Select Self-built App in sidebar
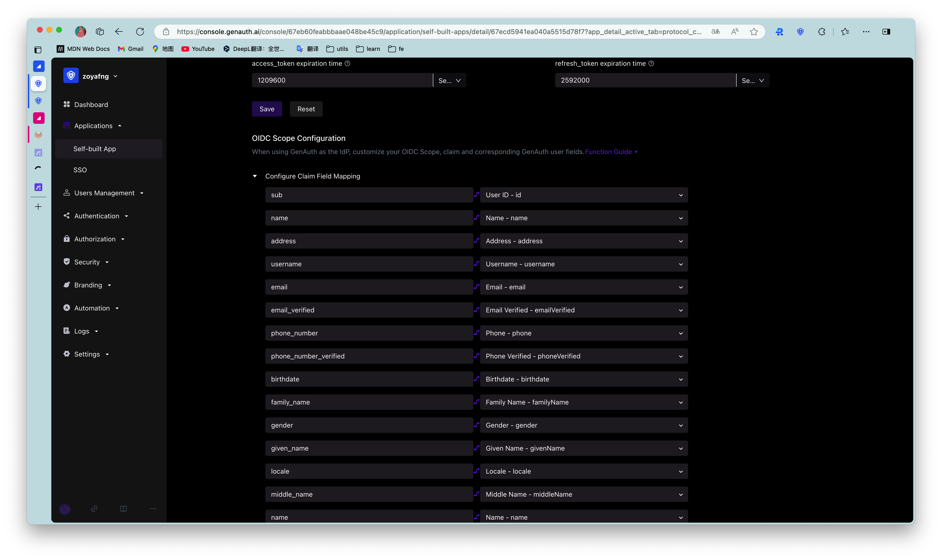The width and height of the screenshot is (942, 560). pyautogui.click(x=109, y=149)
